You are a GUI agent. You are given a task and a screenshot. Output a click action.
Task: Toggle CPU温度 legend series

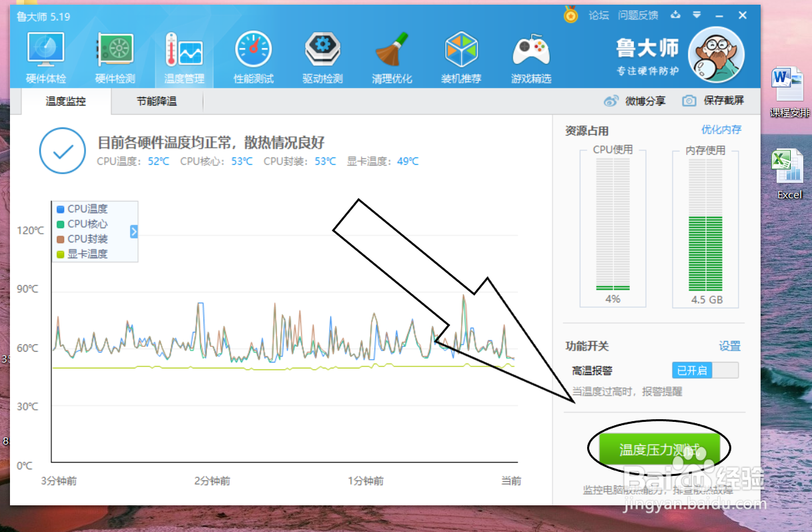82,209
